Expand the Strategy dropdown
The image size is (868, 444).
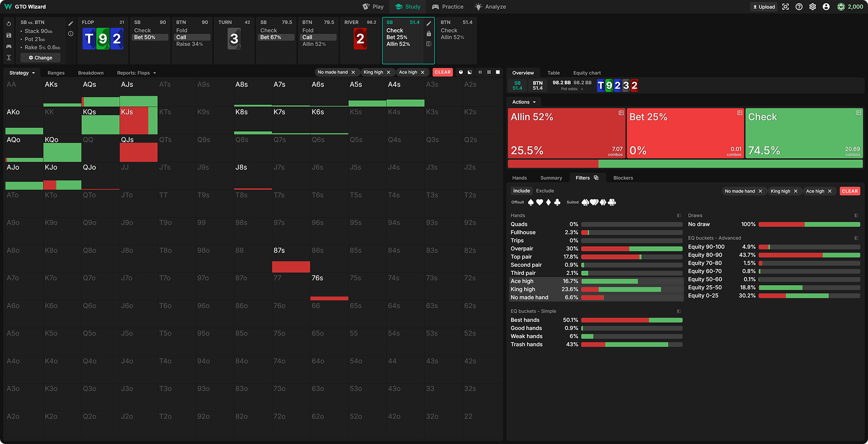(x=22, y=73)
